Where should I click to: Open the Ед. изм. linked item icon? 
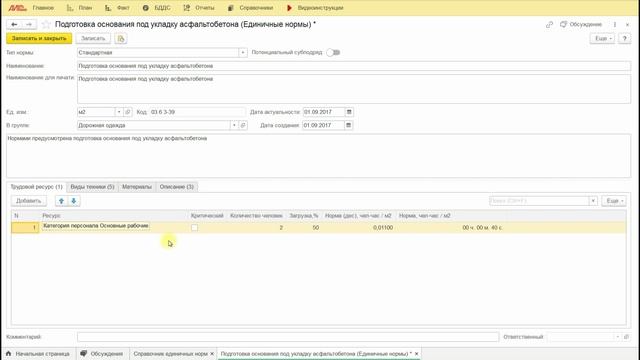coord(127,112)
